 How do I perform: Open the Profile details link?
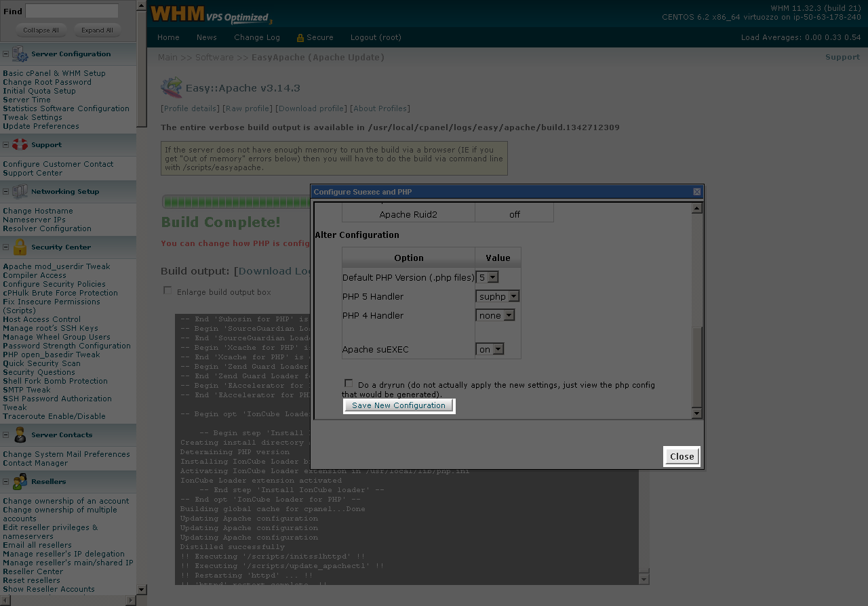191,108
